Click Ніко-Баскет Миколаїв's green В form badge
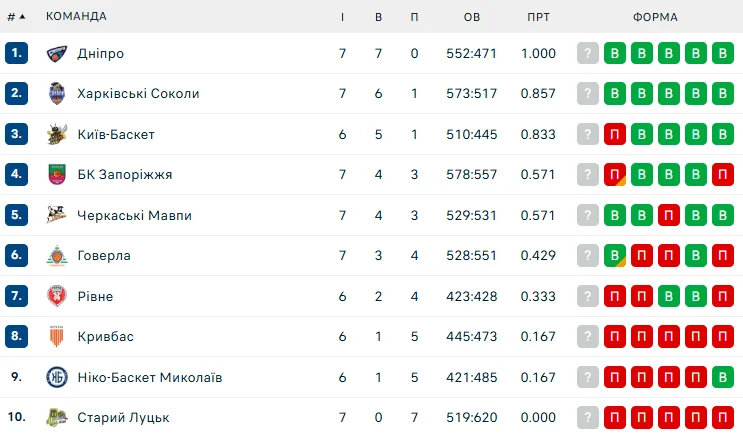The image size is (743, 436). tap(722, 377)
